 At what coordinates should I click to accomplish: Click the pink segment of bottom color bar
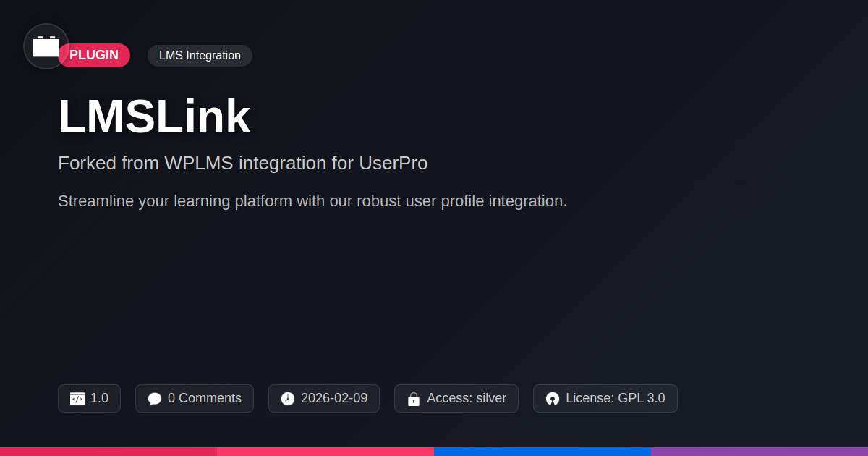tap(325, 452)
